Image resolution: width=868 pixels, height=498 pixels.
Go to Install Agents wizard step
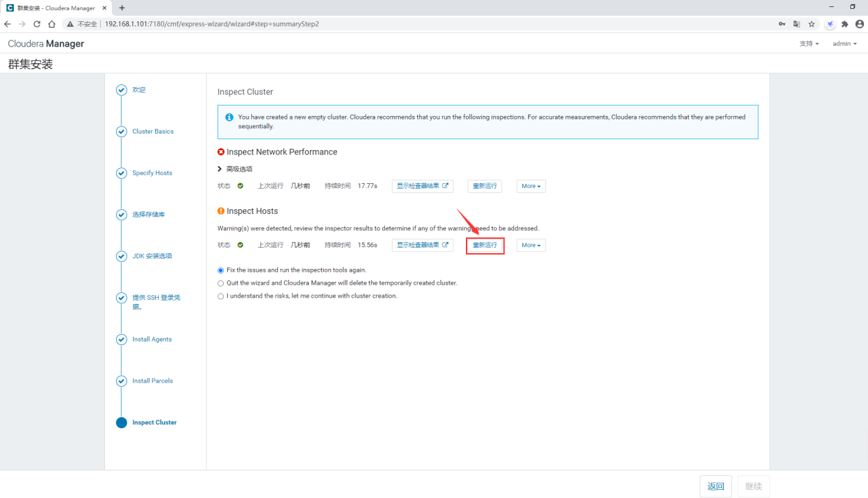pyautogui.click(x=152, y=339)
